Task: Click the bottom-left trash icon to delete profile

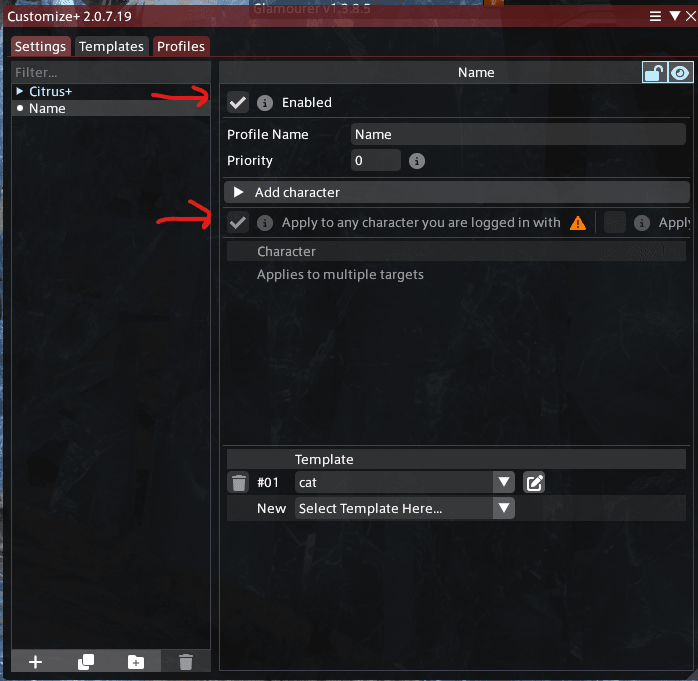Action: (186, 662)
